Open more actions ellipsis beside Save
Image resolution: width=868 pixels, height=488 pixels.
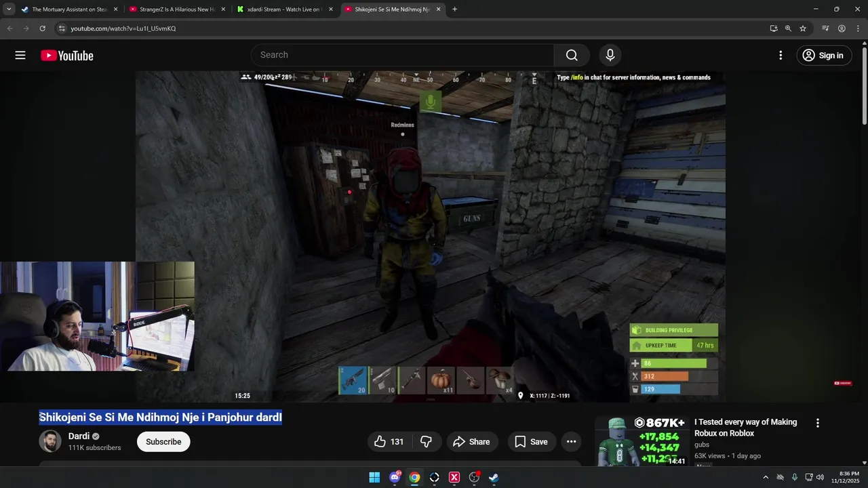tap(572, 442)
